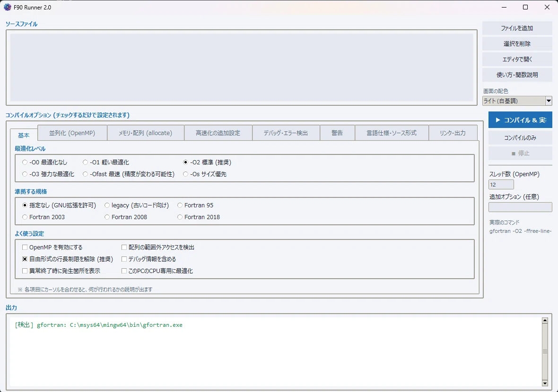Click the ファイルを追加 button
The image size is (558, 392).
click(x=517, y=28)
